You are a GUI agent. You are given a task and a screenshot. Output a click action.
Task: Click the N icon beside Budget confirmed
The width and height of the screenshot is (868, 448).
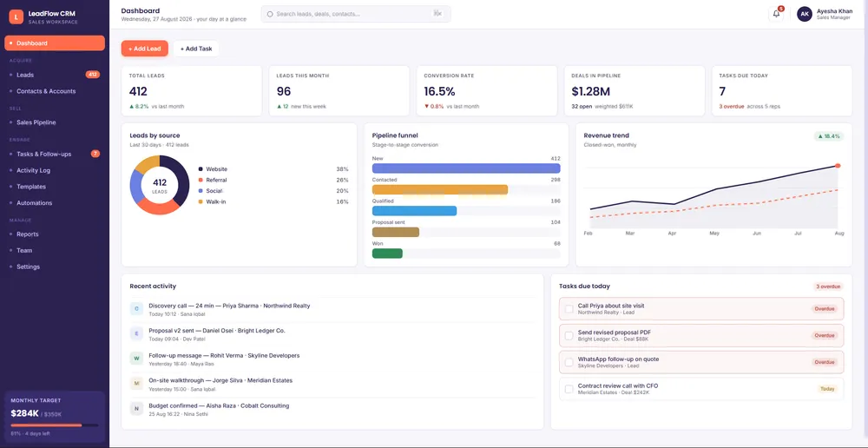coord(136,409)
